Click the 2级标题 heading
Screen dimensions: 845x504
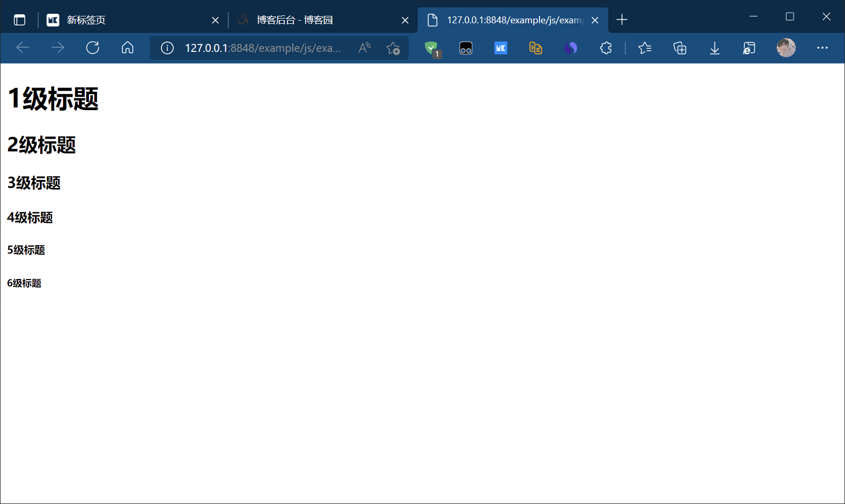click(42, 145)
